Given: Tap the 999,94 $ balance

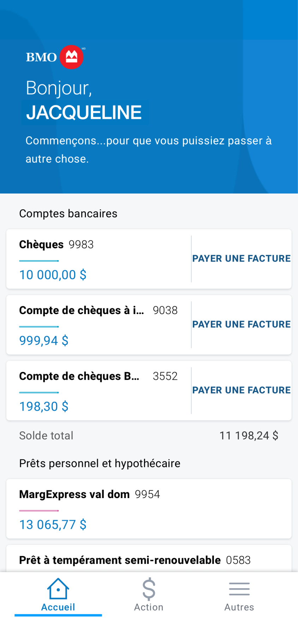Looking at the screenshot, I should 44,341.
